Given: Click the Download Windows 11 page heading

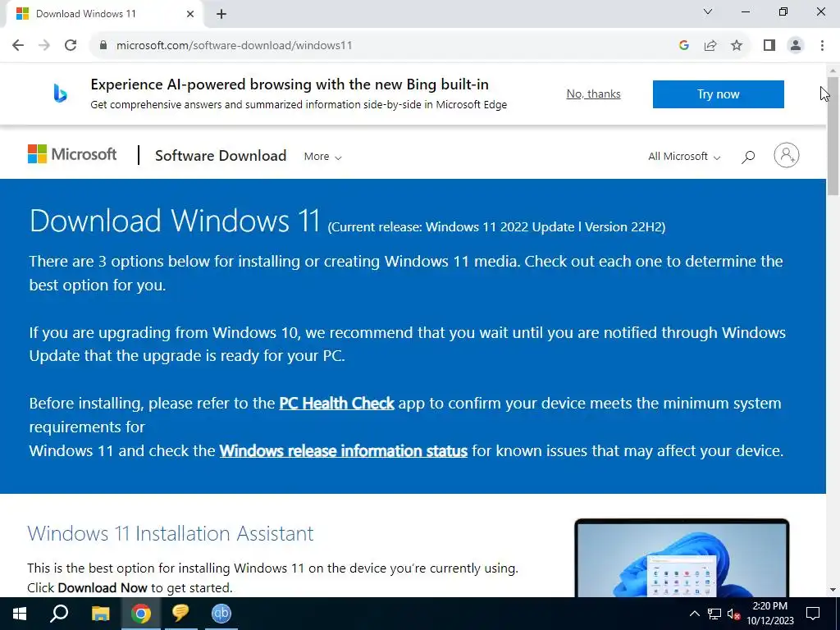Looking at the screenshot, I should pyautogui.click(x=175, y=220).
